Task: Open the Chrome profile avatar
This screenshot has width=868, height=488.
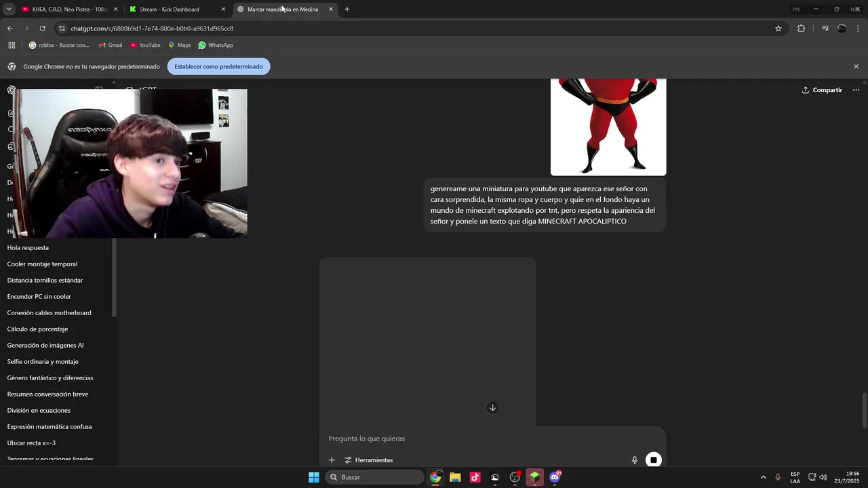Action: (x=842, y=28)
